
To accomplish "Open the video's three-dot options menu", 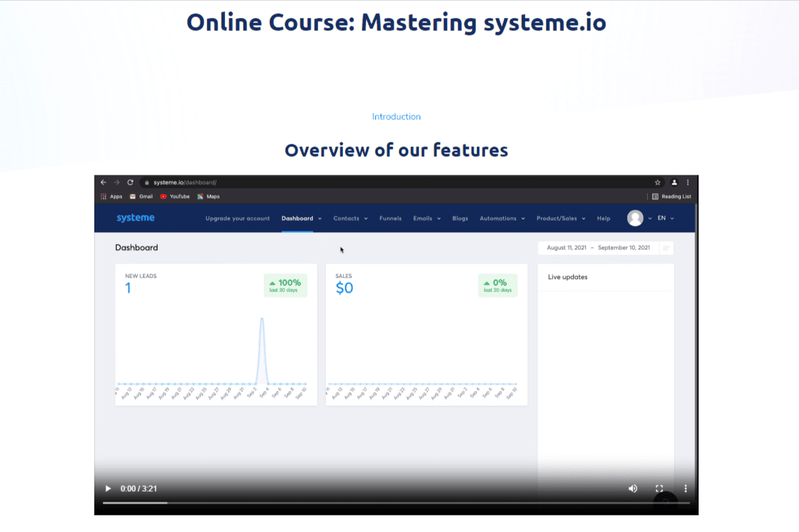I will 686,488.
